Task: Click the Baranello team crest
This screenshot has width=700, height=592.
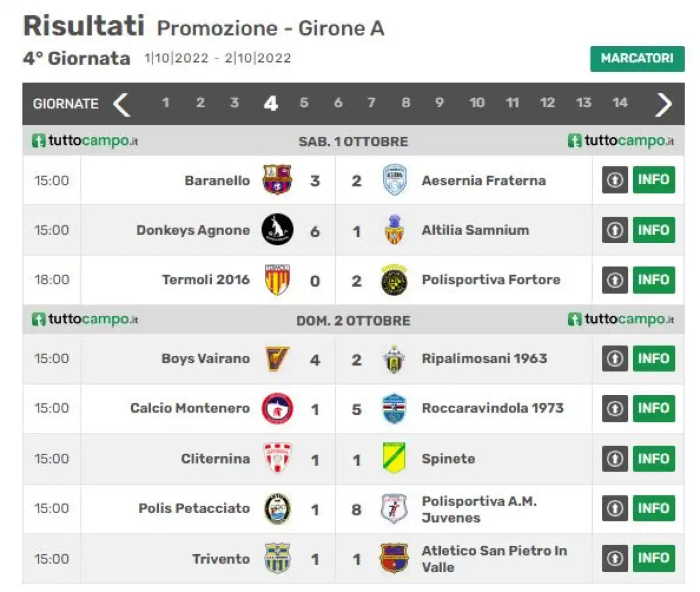Action: click(x=277, y=179)
